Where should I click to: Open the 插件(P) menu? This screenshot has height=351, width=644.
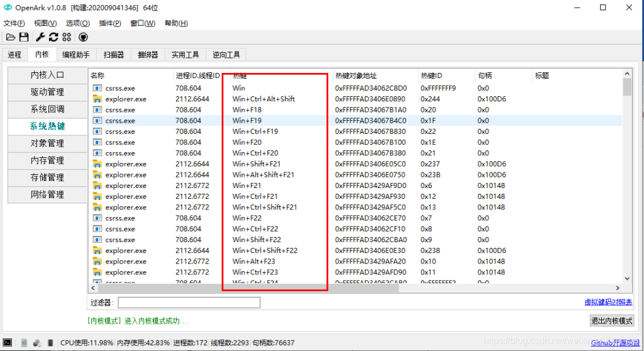[x=110, y=23]
